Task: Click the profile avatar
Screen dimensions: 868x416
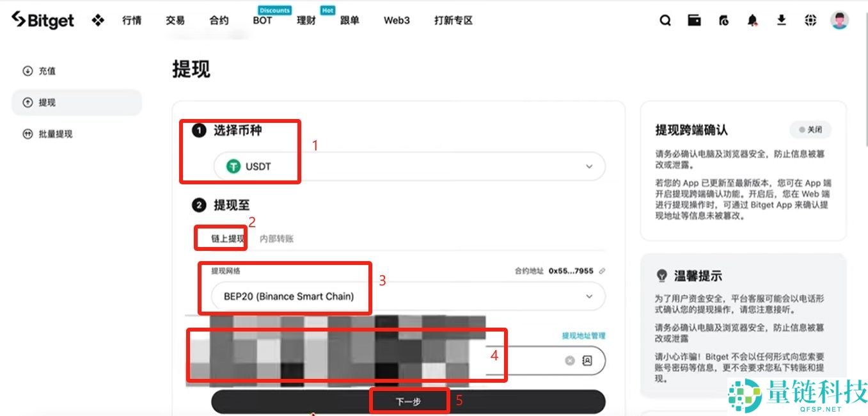Action: [839, 20]
